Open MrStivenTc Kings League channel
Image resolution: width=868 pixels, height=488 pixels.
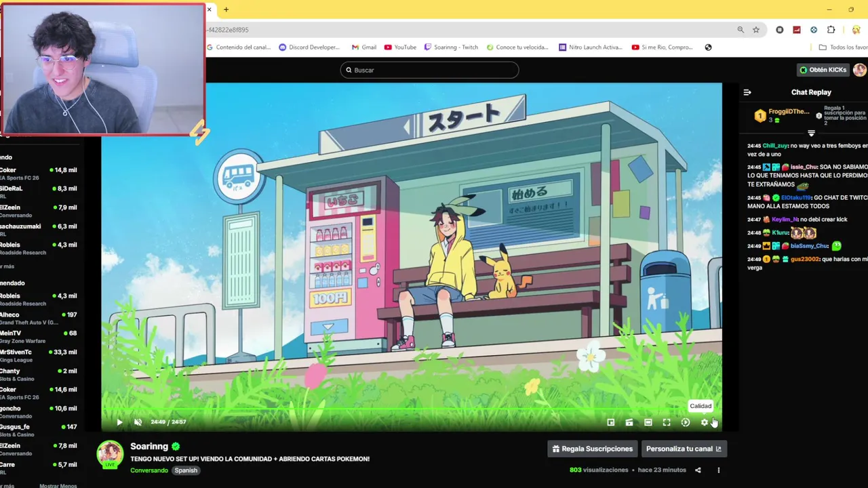coord(39,356)
